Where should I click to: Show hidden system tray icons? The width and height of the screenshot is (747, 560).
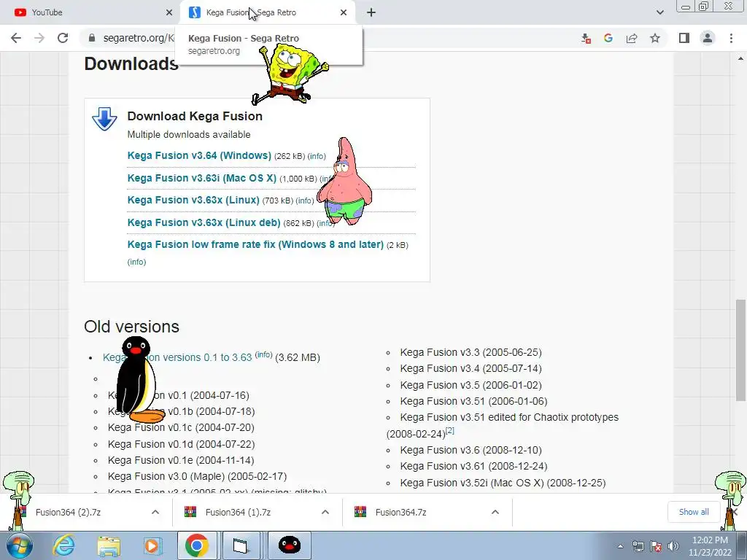point(620,546)
